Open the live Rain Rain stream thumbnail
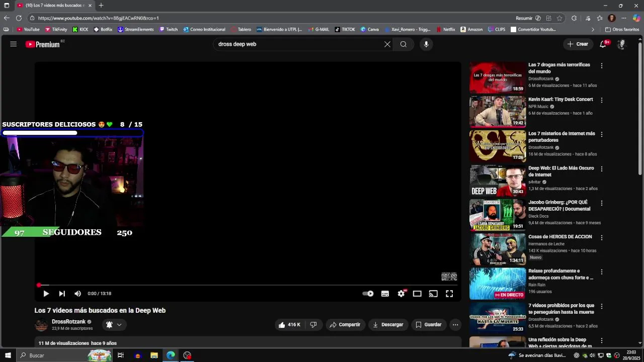Image resolution: width=644 pixels, height=362 pixels. (497, 284)
